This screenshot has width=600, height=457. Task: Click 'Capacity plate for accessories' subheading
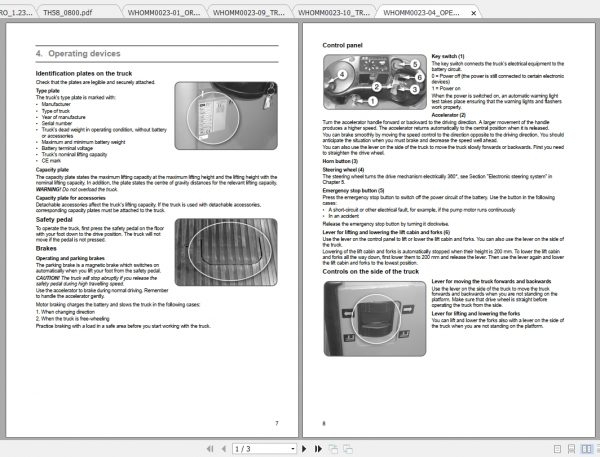(x=70, y=198)
